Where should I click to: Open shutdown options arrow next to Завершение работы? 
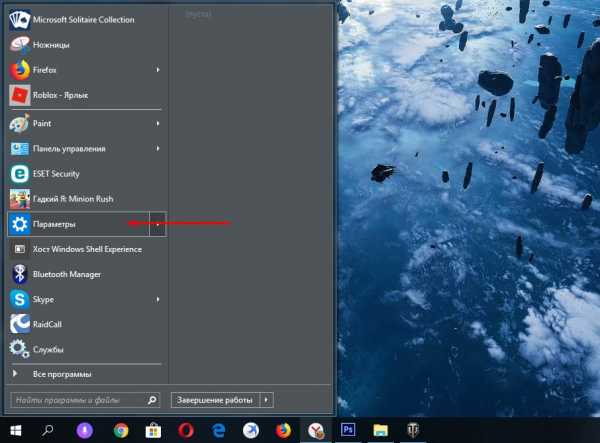266,400
